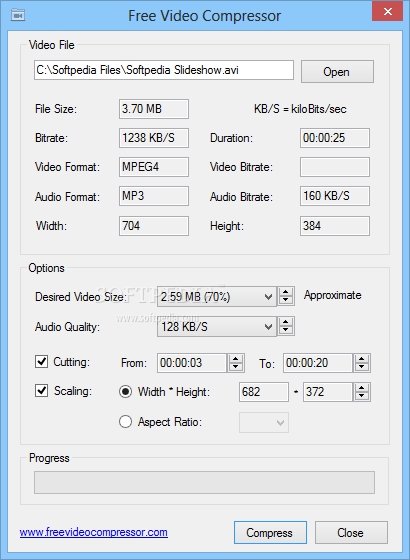
Task: Click the scaling height 372 field
Action: coord(328,392)
